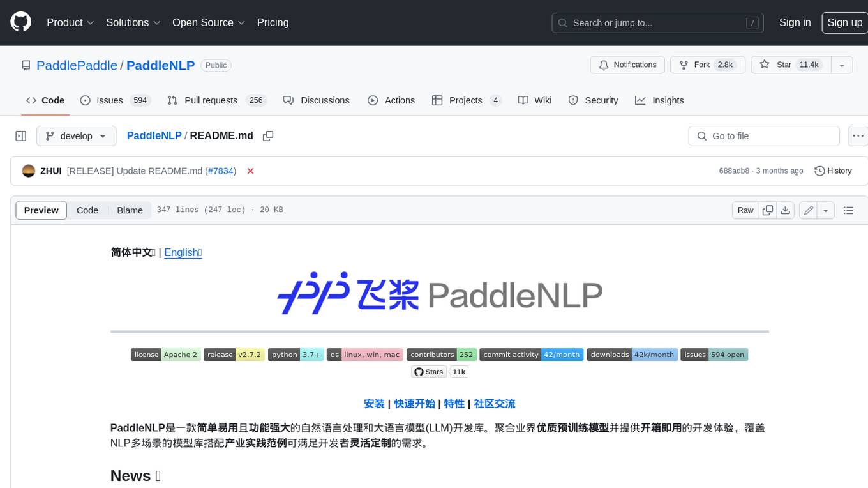Click the issues 594 open badge

pyautogui.click(x=714, y=355)
